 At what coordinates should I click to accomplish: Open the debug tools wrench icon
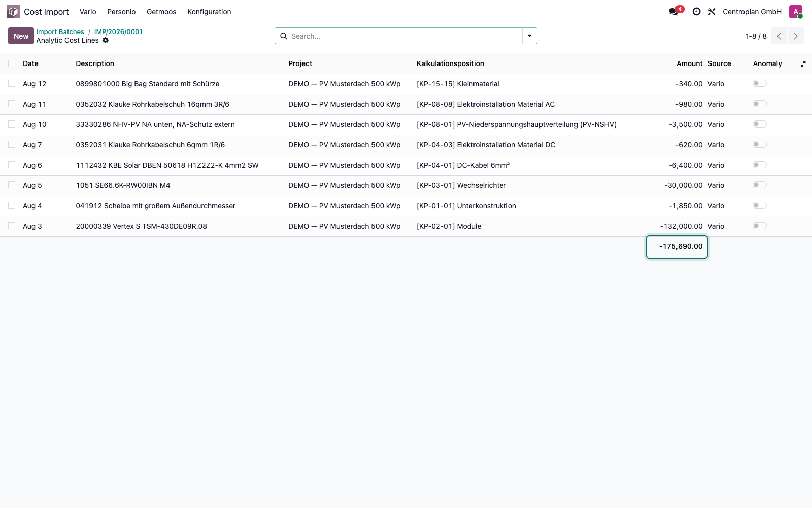pos(712,12)
